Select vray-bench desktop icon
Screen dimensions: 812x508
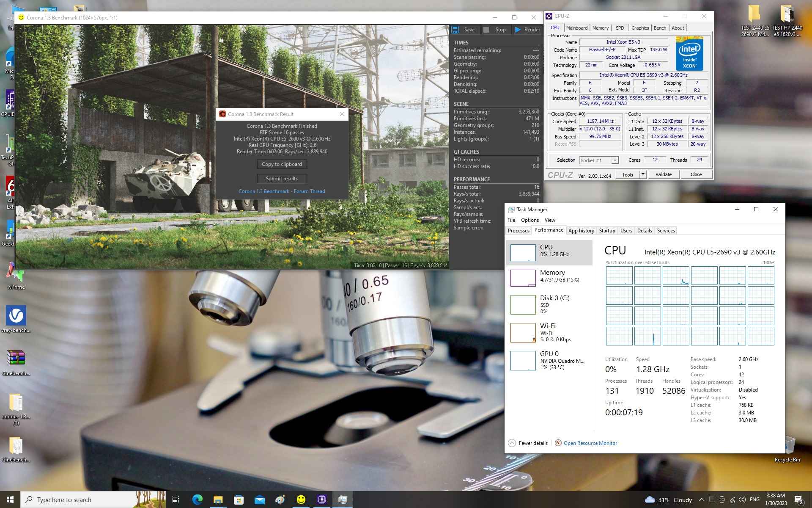[x=16, y=319]
